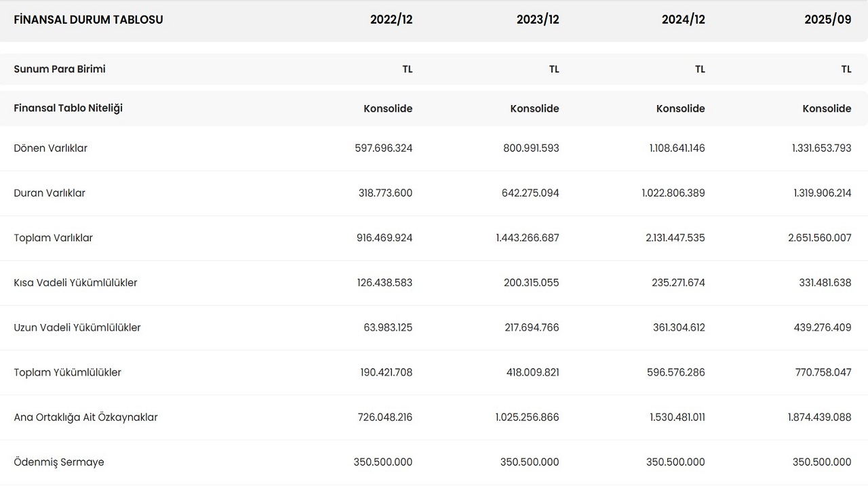Click the Finansal Tablo Niteliği row label
This screenshot has width=868, height=488.
click(x=68, y=108)
